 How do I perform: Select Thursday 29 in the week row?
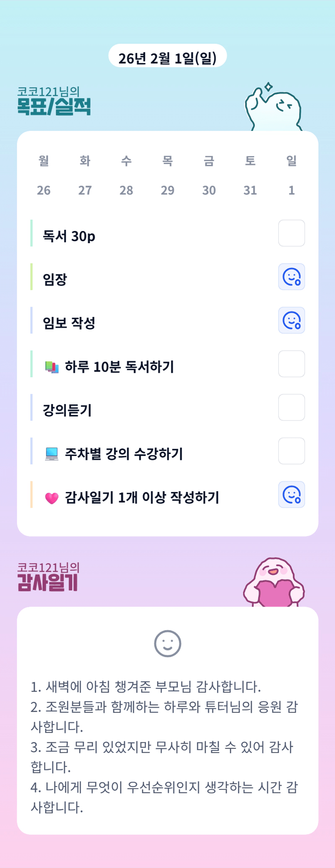pos(167,190)
